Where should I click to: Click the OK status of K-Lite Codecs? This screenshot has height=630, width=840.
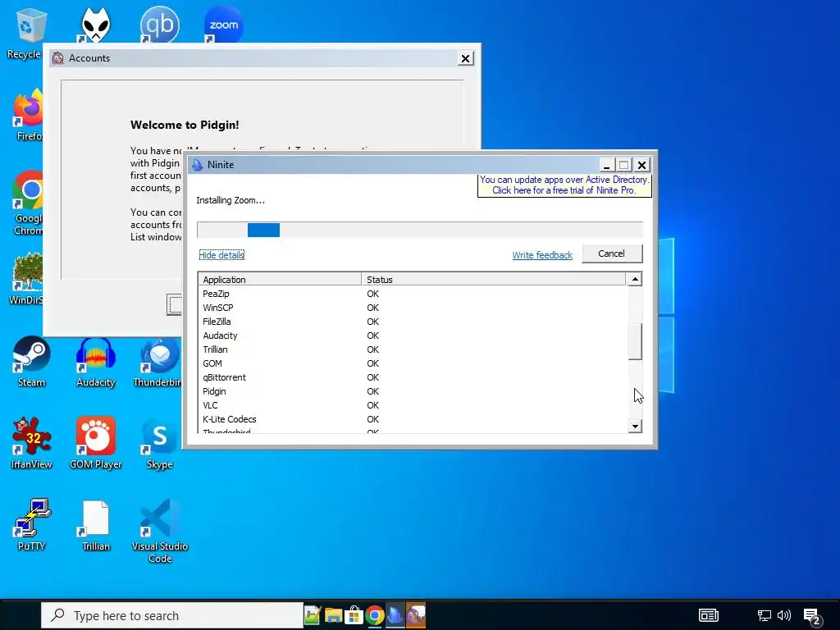coord(373,419)
